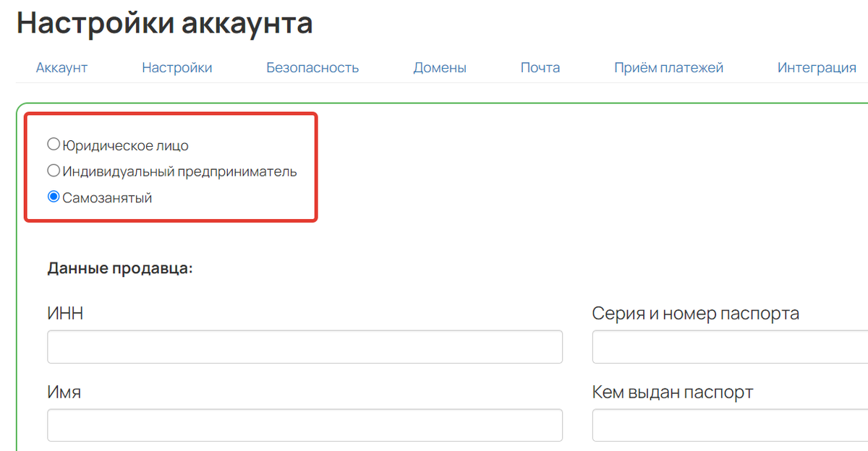868x451 pixels.
Task: Select the Юридическое лицо option
Action: tap(54, 144)
